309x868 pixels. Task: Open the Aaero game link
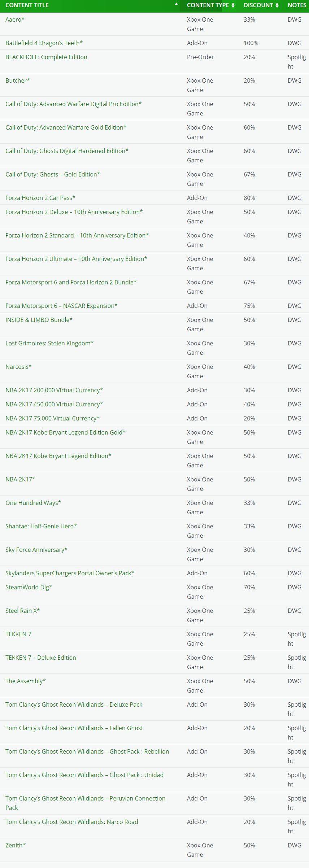15,19
